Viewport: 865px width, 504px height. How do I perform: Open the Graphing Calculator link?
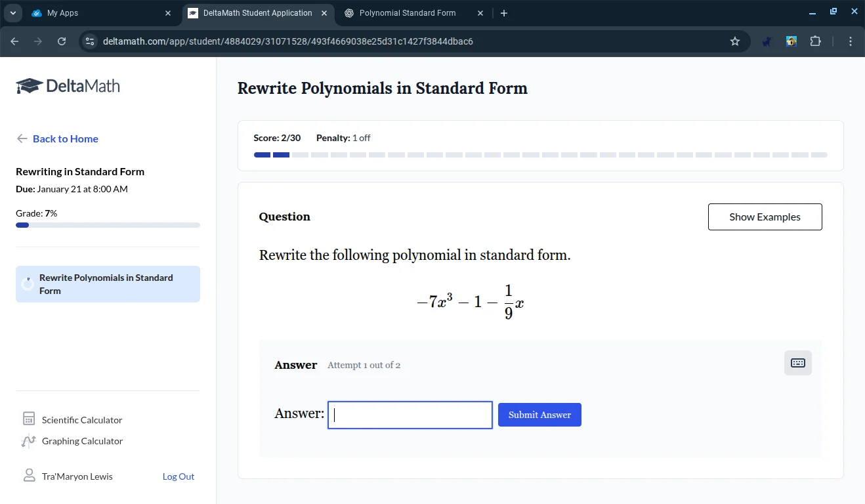click(x=82, y=441)
